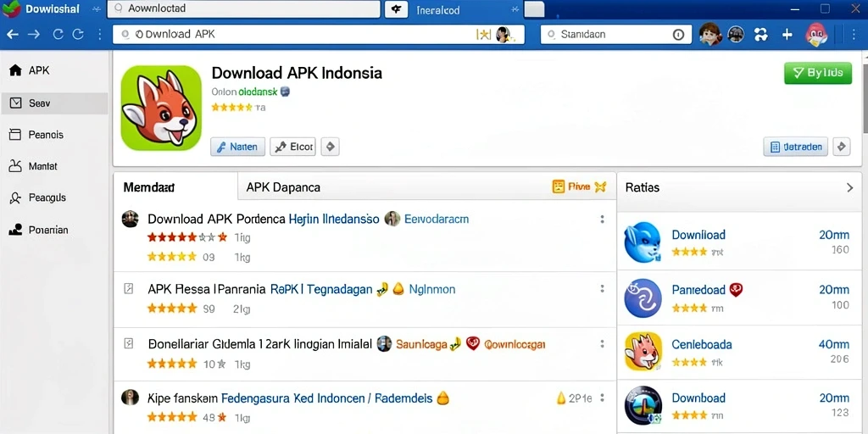Click the green Bylids button
868x434 pixels.
[x=818, y=73]
